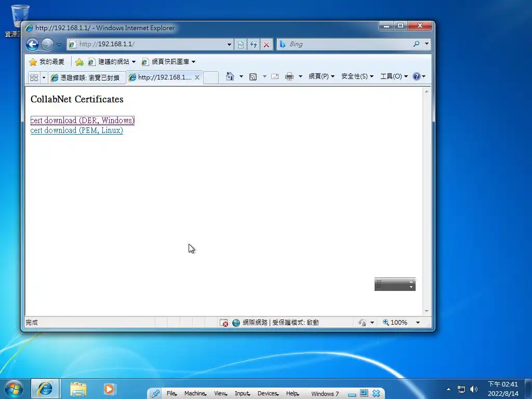
Task: Toggle the VirtualBox mini toolbar pin
Action: pos(155,394)
